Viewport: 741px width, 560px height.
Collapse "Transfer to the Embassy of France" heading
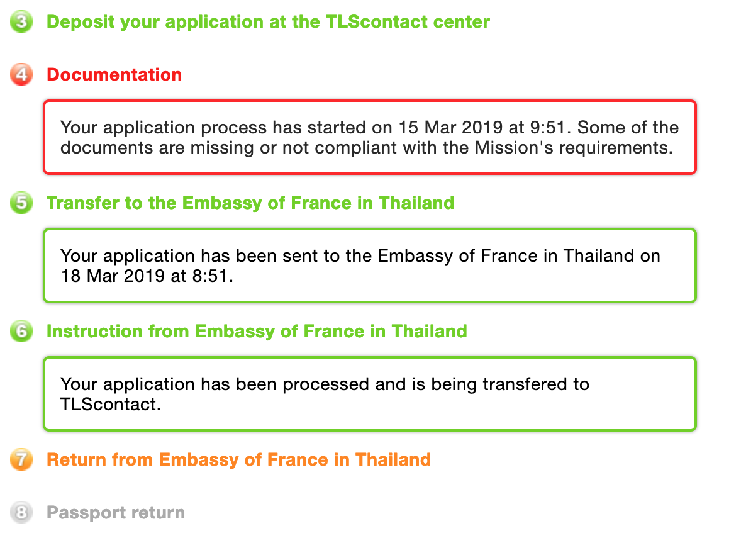(250, 203)
